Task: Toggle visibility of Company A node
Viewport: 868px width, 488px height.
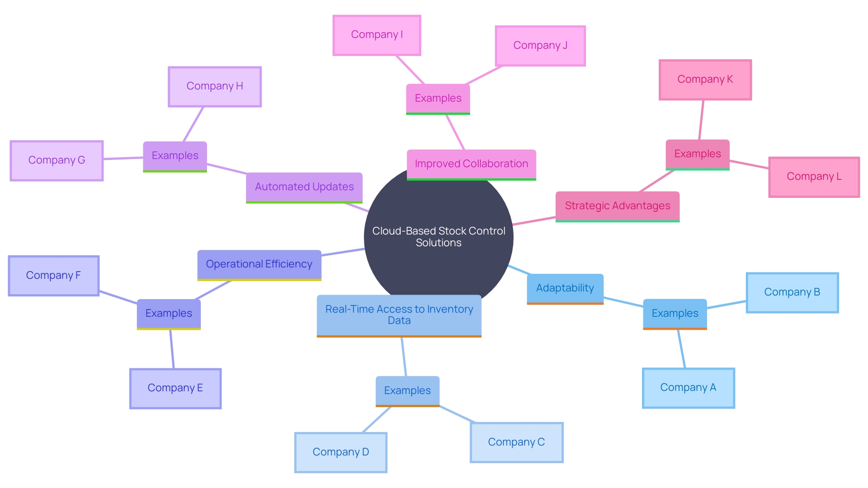Action: pos(688,387)
